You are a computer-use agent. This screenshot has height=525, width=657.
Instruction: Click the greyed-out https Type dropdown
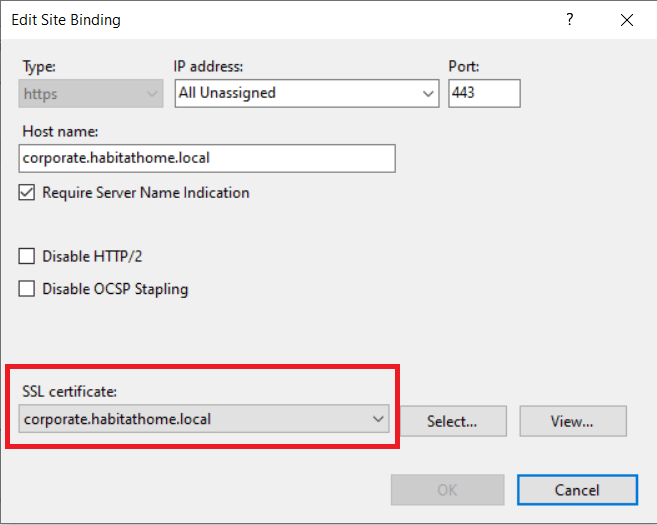tap(91, 93)
